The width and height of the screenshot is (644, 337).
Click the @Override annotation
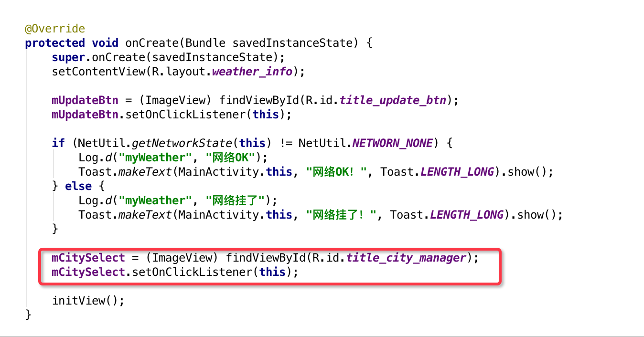(x=55, y=29)
